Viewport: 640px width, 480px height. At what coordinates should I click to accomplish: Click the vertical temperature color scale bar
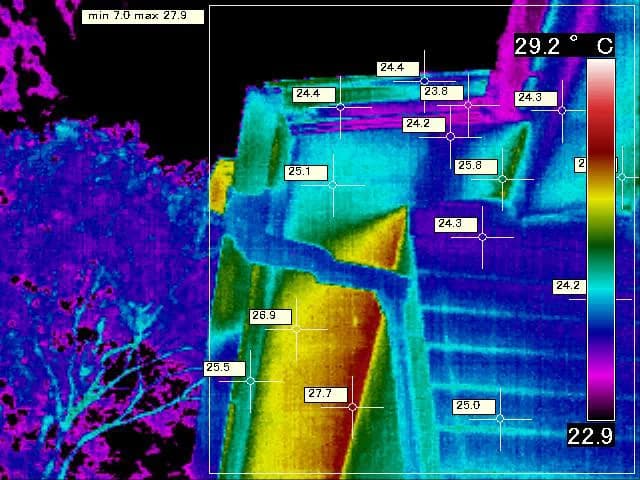coord(601,240)
